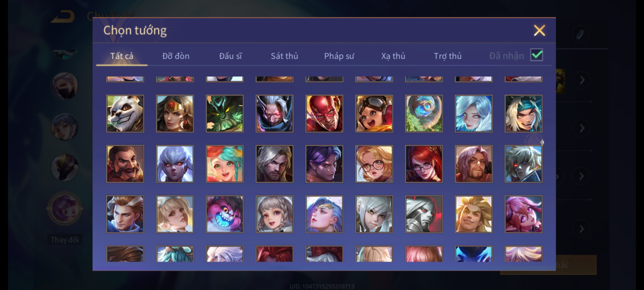Viewport: 644px width, 290px height.
Task: Select the panda hero portrait
Action: (125, 114)
